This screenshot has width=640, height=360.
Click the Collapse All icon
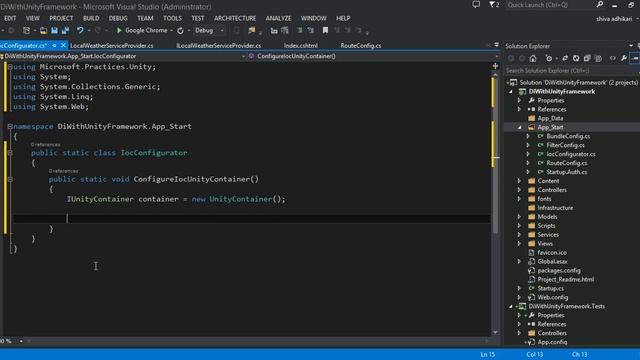coord(587,58)
